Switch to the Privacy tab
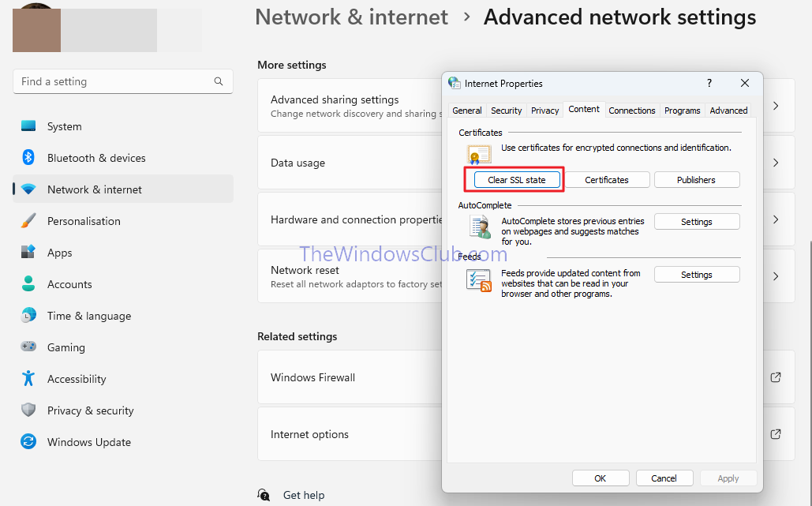812x506 pixels. point(544,111)
